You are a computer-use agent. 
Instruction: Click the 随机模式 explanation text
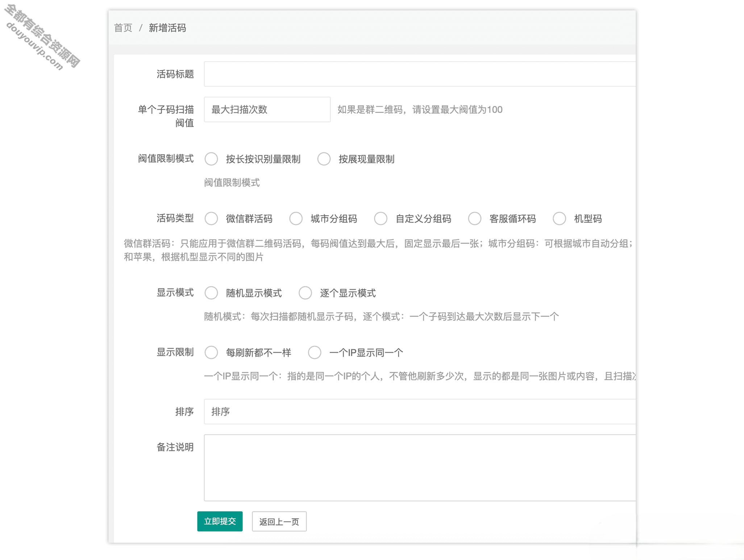381,317
